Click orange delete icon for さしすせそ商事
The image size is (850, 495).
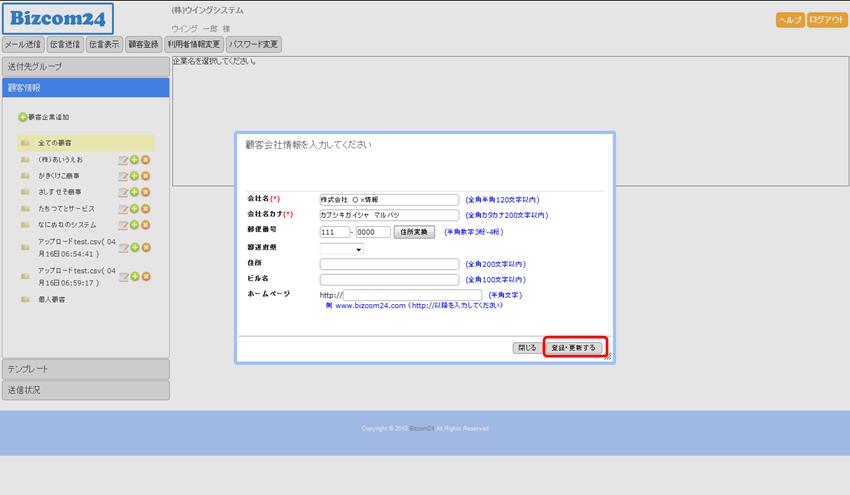[x=145, y=192]
